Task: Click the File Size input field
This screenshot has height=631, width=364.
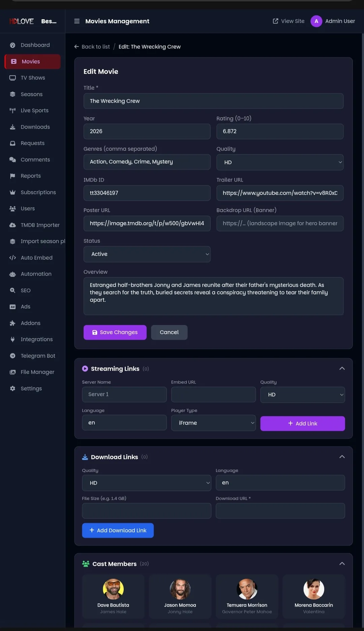Action: (x=147, y=511)
